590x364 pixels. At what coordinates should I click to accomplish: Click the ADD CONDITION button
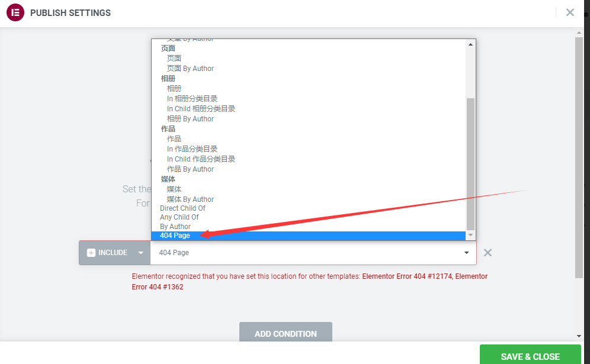click(x=286, y=333)
